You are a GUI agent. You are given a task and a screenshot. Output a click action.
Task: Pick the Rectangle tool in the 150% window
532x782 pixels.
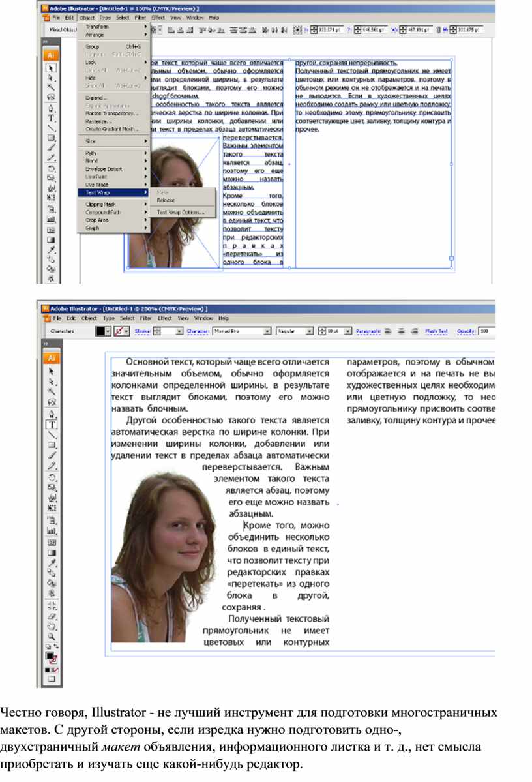(x=51, y=138)
